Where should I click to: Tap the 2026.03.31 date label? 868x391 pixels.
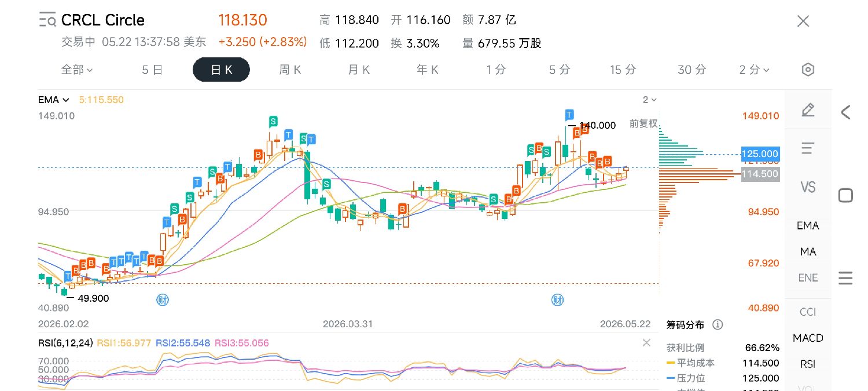[x=348, y=324]
